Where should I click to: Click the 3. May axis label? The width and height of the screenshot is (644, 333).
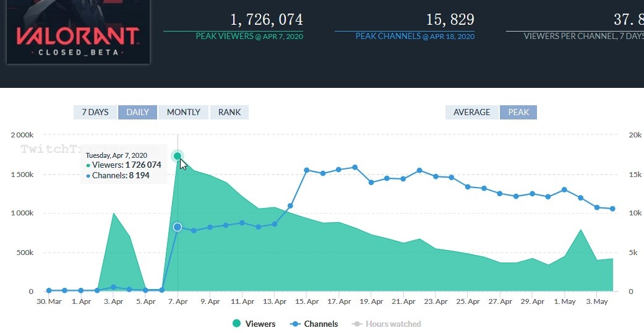pyautogui.click(x=597, y=302)
